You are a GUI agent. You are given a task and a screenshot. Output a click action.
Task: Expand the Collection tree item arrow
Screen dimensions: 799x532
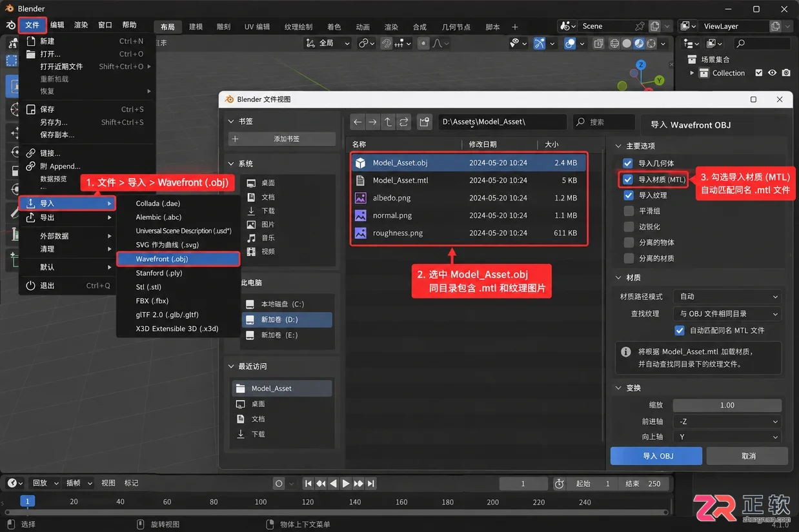pos(693,73)
